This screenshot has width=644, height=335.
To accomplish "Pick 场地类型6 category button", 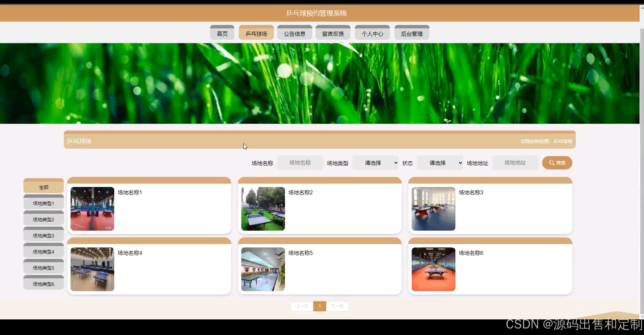I will pos(44,284).
